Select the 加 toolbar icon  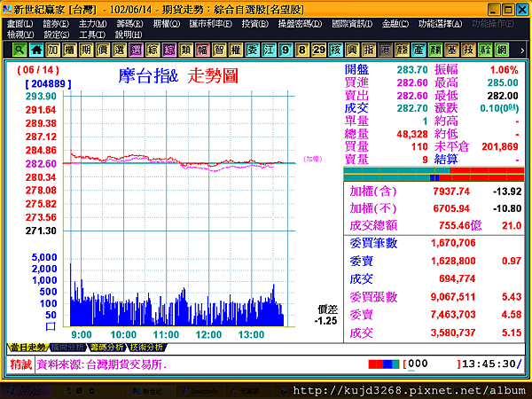pos(52,50)
